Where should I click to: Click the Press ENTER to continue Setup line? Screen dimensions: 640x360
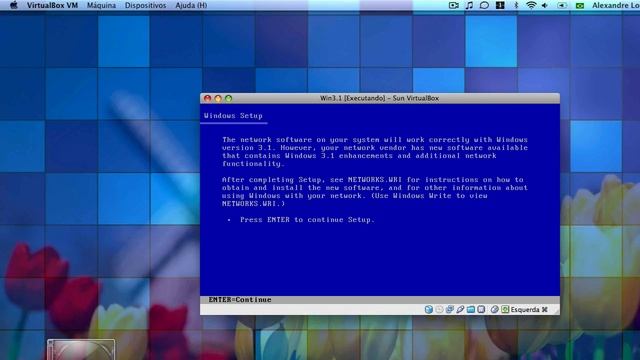point(307,220)
